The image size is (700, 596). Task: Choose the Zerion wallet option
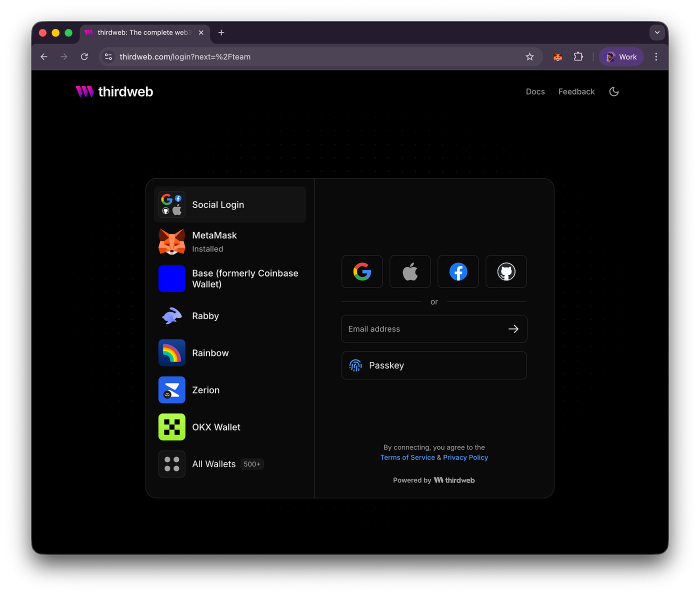tap(230, 390)
